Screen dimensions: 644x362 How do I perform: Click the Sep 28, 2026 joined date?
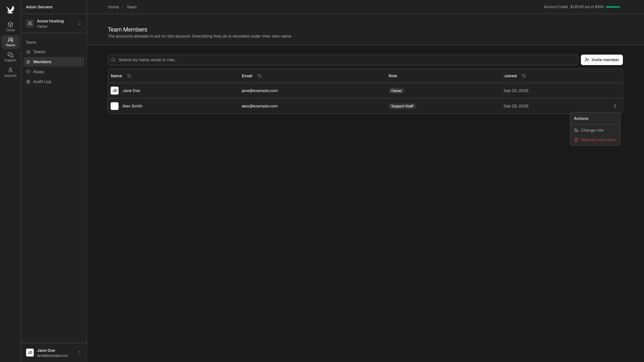(x=516, y=106)
